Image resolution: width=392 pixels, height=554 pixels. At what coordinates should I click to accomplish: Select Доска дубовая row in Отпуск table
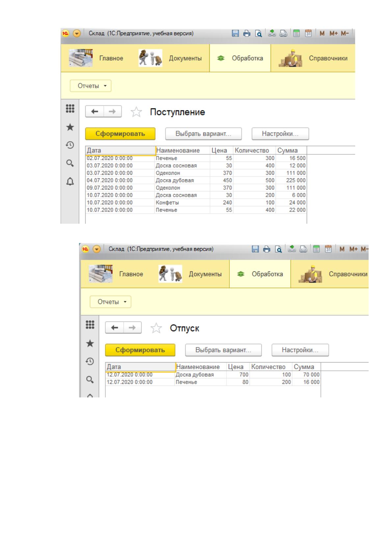(213, 375)
